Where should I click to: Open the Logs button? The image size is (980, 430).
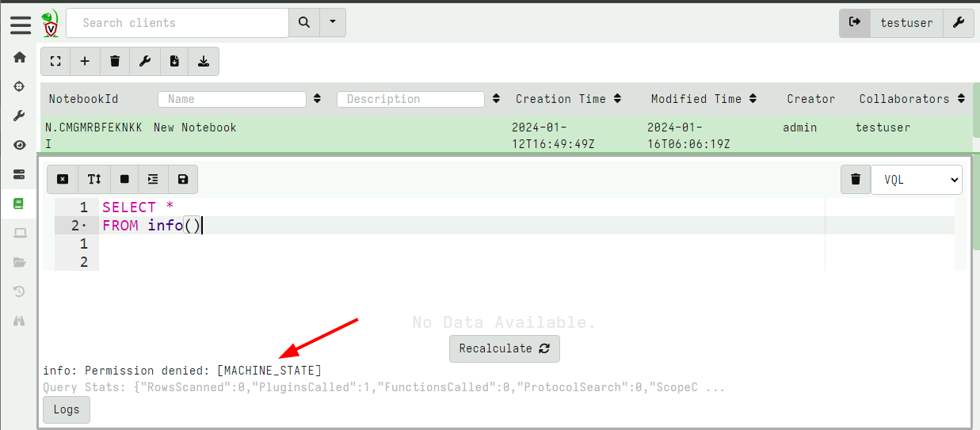click(x=67, y=409)
